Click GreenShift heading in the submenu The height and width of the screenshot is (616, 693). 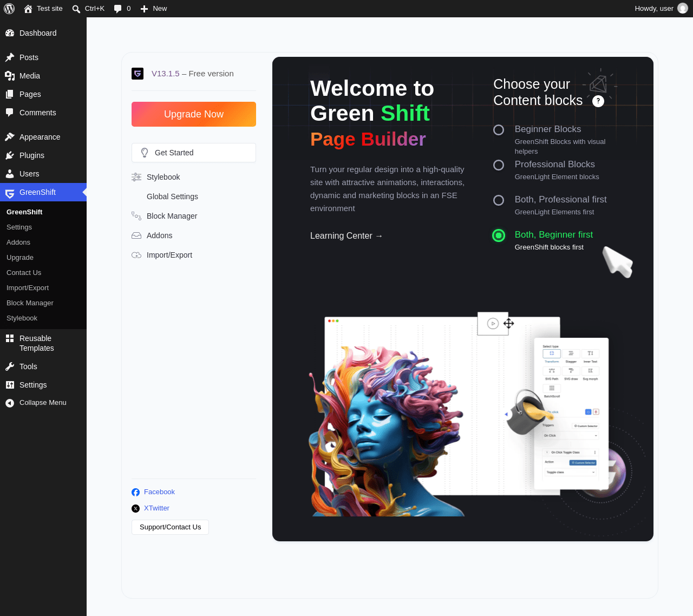[x=24, y=212]
